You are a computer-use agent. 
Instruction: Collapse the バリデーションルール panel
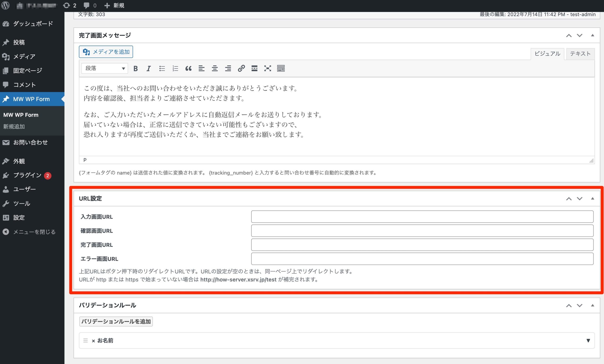(x=593, y=306)
